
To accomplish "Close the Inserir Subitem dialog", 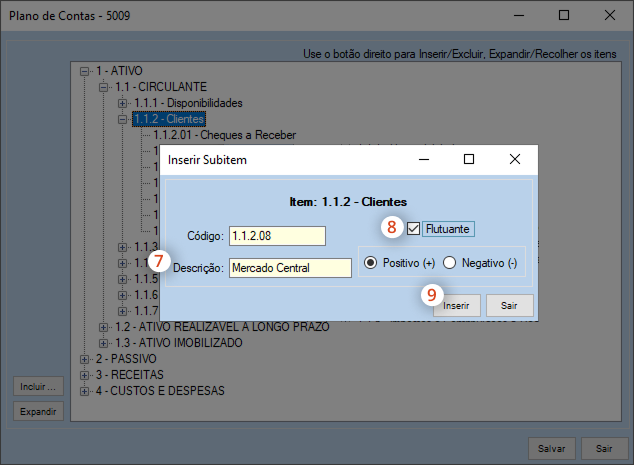I will pyautogui.click(x=514, y=159).
